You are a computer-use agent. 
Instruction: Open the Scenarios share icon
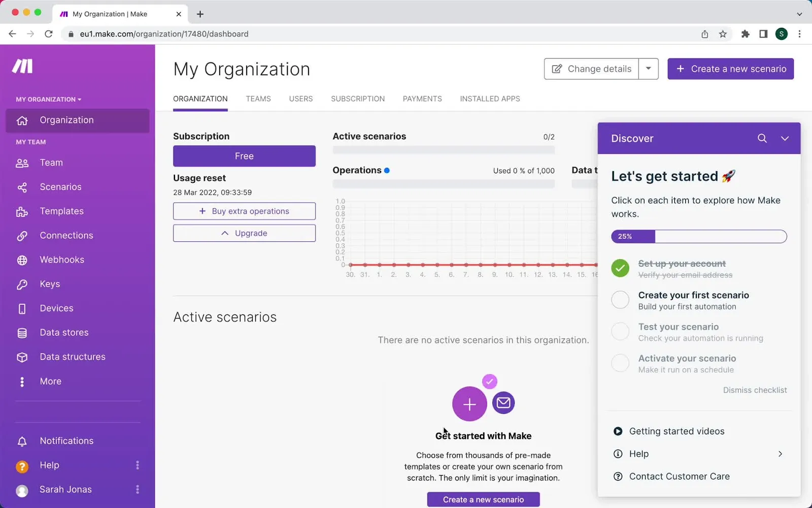22,187
